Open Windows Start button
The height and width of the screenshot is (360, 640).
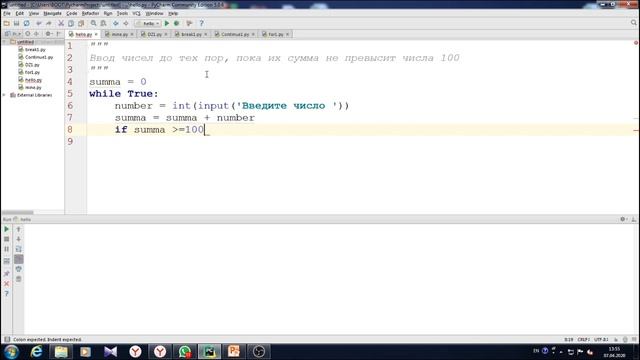11,351
